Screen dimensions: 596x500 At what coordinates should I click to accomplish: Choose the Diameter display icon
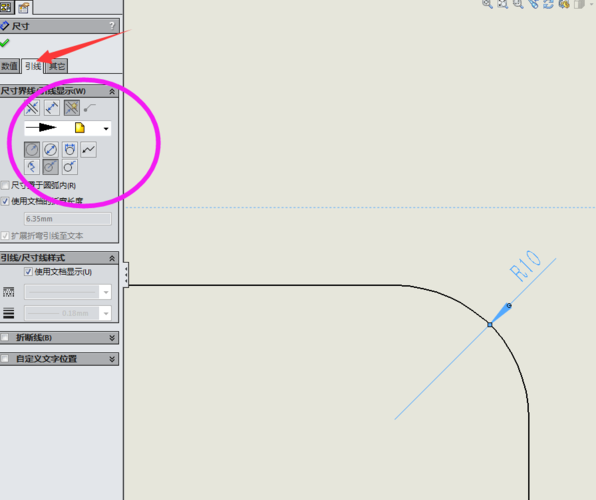point(51,149)
